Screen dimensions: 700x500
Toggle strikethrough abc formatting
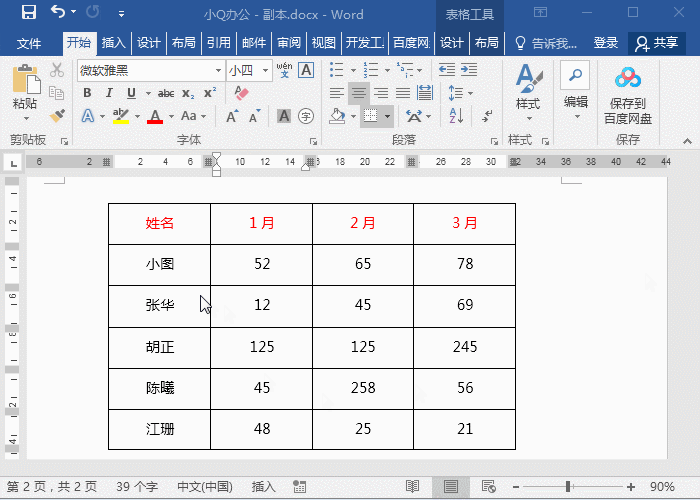point(166,93)
